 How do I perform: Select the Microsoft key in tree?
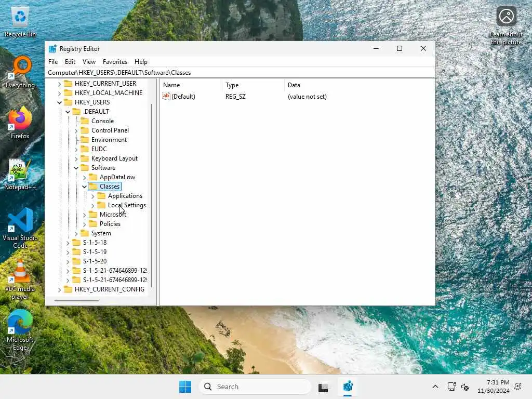113,215
